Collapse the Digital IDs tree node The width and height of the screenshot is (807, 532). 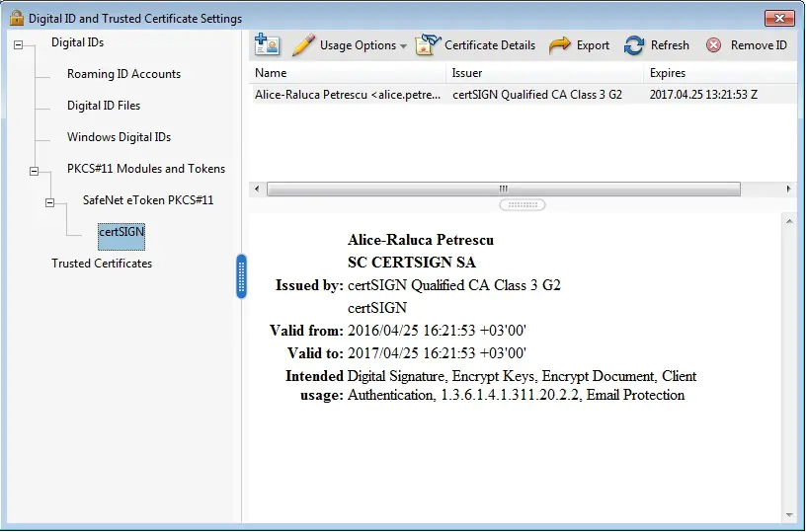(x=19, y=44)
